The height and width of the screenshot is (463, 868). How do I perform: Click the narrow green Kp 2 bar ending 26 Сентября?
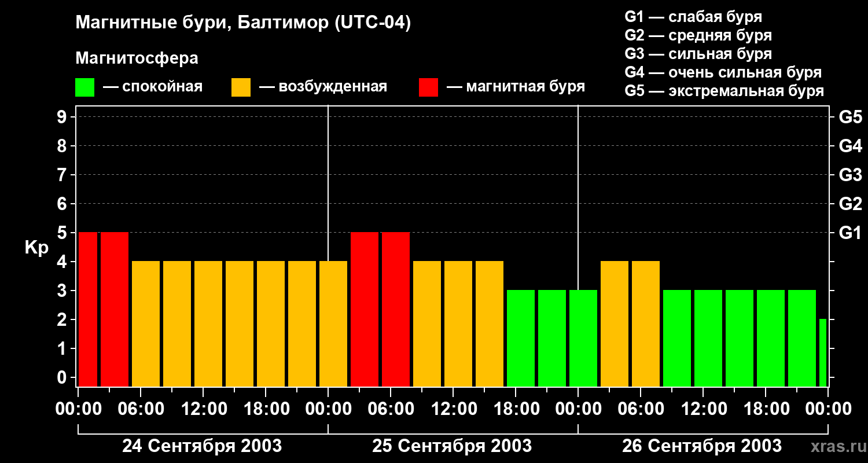click(823, 352)
